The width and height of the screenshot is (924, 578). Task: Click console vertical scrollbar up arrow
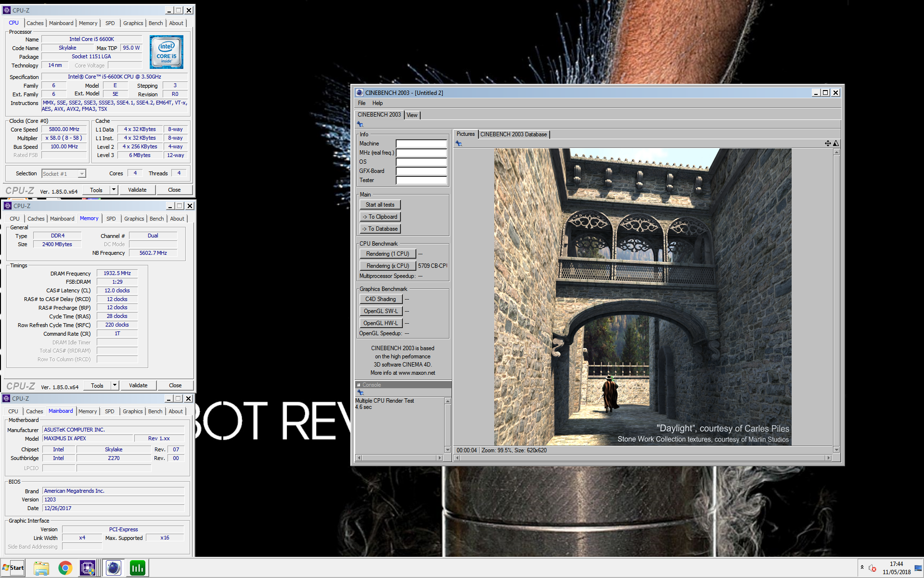click(448, 401)
